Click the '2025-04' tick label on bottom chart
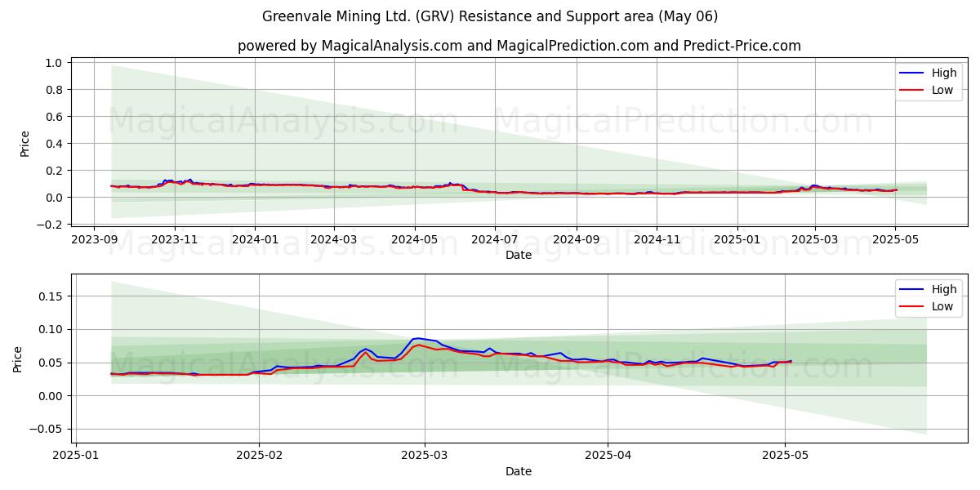 pos(607,456)
